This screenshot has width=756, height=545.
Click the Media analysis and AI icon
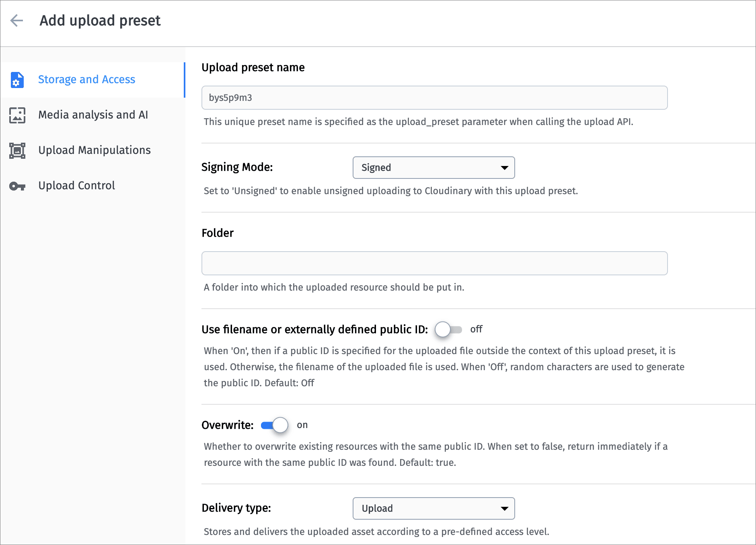click(17, 115)
